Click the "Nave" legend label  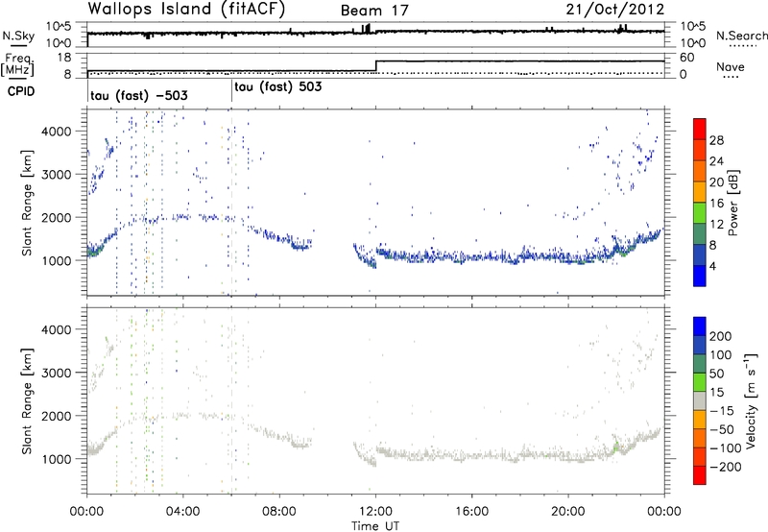pyautogui.click(x=731, y=67)
